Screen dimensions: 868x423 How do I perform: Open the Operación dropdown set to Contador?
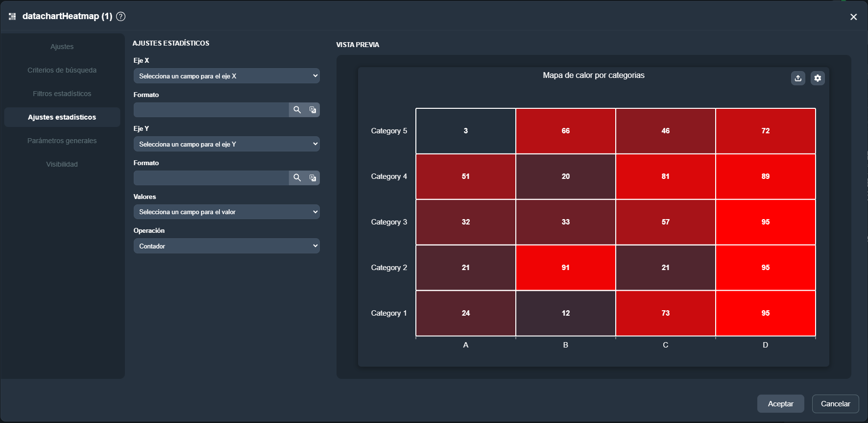226,246
